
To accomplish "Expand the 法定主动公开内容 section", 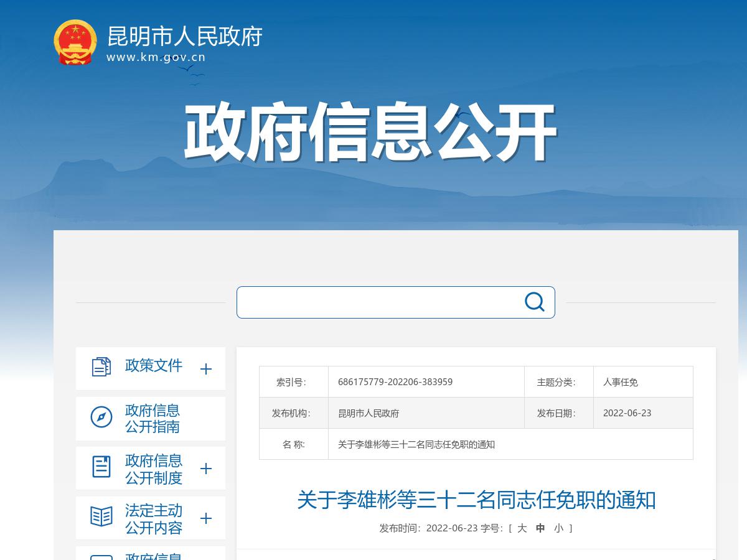I will coord(205,518).
